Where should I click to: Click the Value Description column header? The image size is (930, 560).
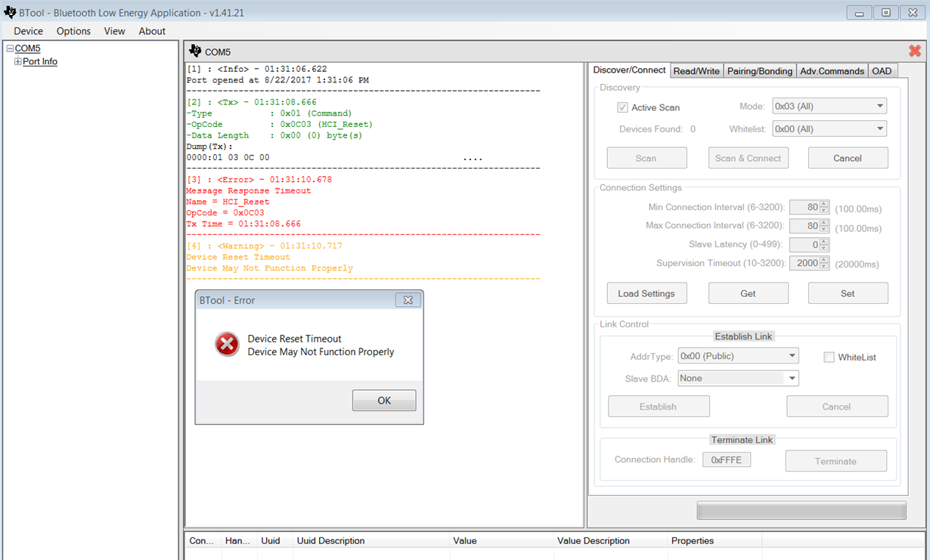609,541
